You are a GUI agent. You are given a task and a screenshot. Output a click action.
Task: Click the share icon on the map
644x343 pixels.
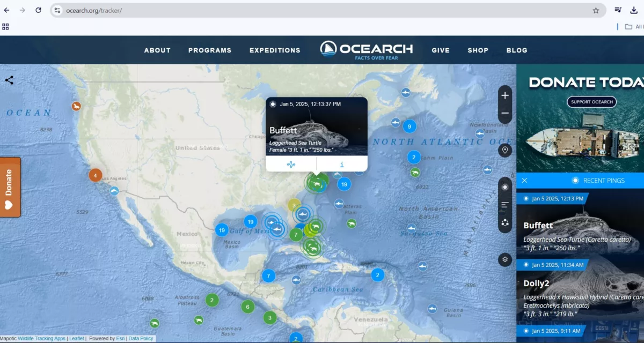[9, 80]
